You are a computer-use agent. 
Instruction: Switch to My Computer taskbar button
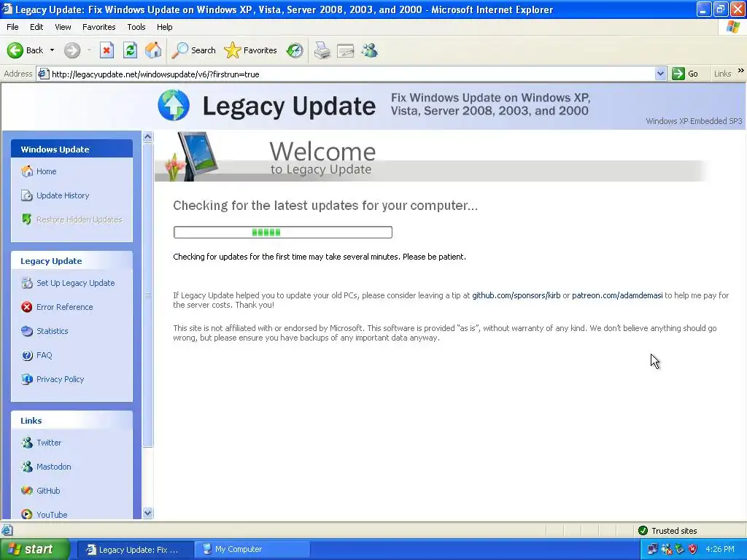click(x=252, y=550)
